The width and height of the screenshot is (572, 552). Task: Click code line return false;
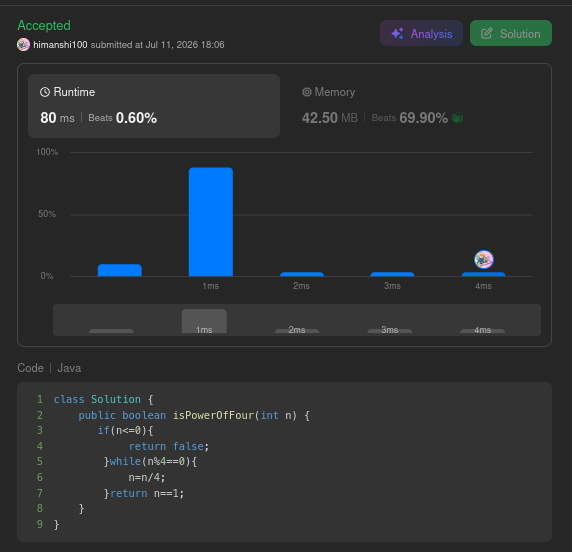click(x=169, y=446)
